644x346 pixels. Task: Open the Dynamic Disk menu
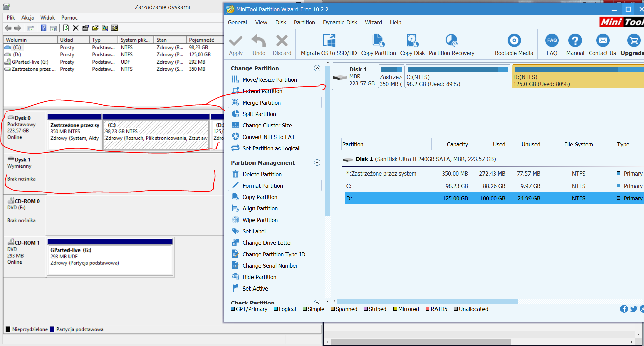[340, 22]
